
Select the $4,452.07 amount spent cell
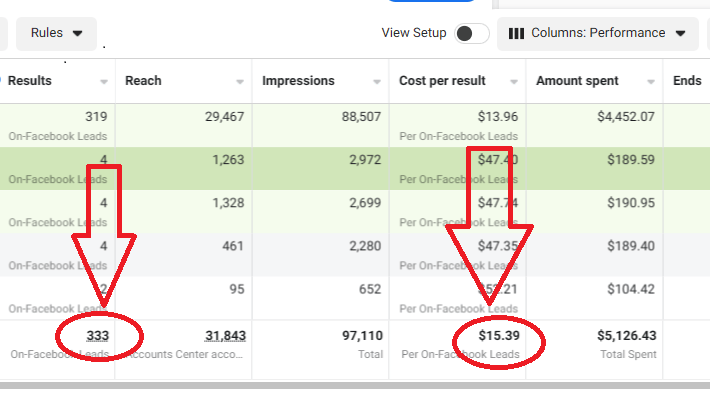pyautogui.click(x=625, y=117)
